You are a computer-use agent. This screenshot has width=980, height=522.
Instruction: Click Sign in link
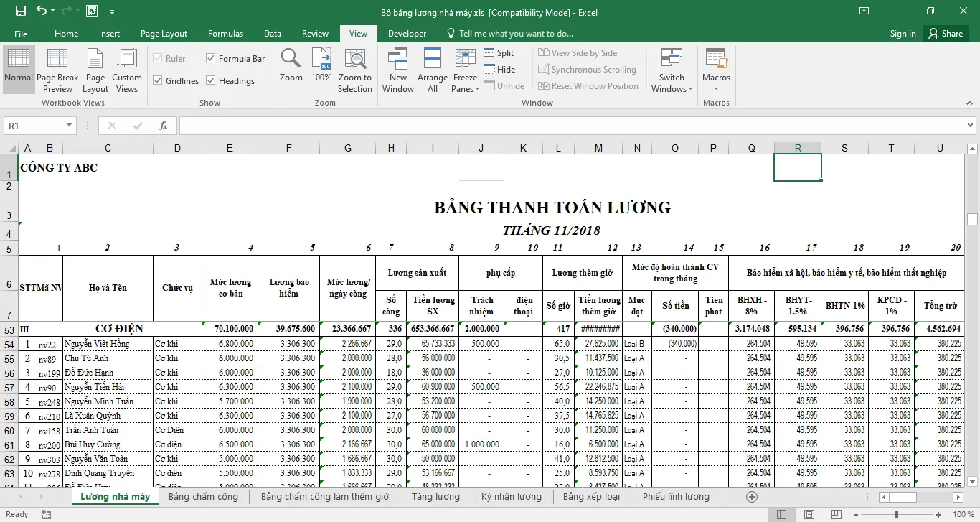point(903,34)
